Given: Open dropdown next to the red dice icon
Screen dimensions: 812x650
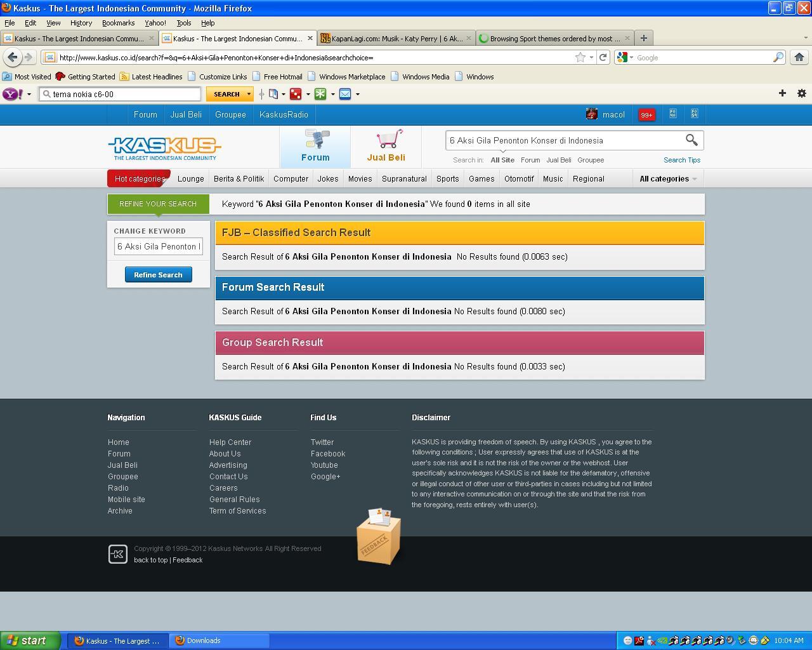Looking at the screenshot, I should (308, 94).
